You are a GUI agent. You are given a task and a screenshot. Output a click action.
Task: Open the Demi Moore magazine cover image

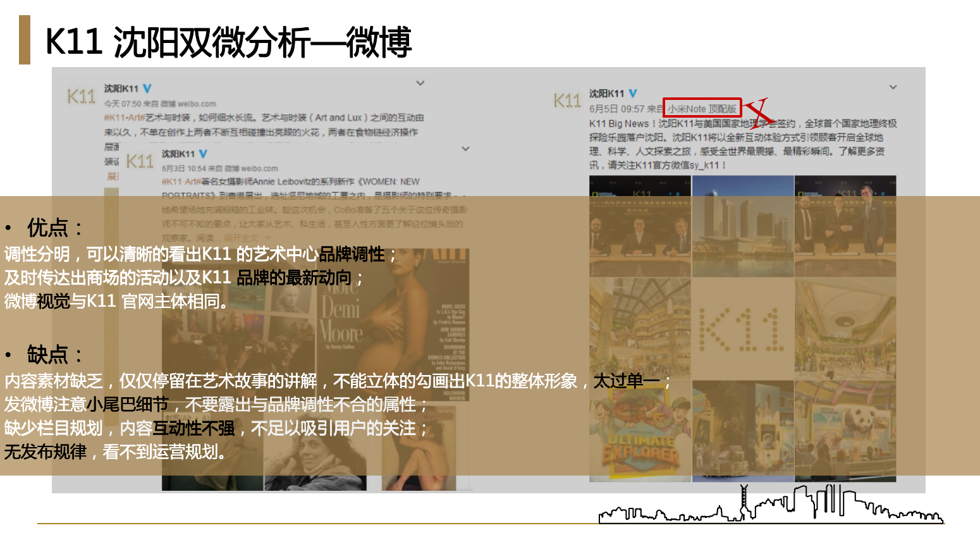pos(392,325)
